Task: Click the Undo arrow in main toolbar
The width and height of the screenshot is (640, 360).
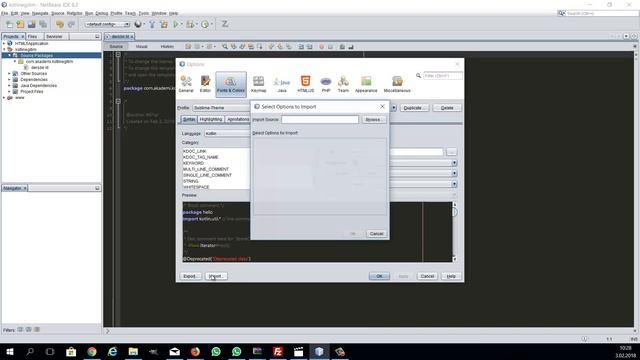Action: coord(60,24)
